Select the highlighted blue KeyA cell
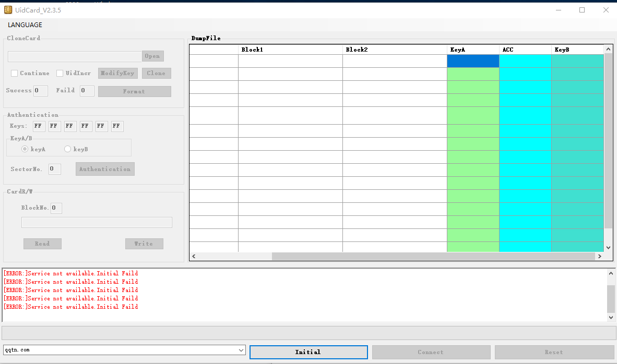617x364 pixels. [x=473, y=61]
